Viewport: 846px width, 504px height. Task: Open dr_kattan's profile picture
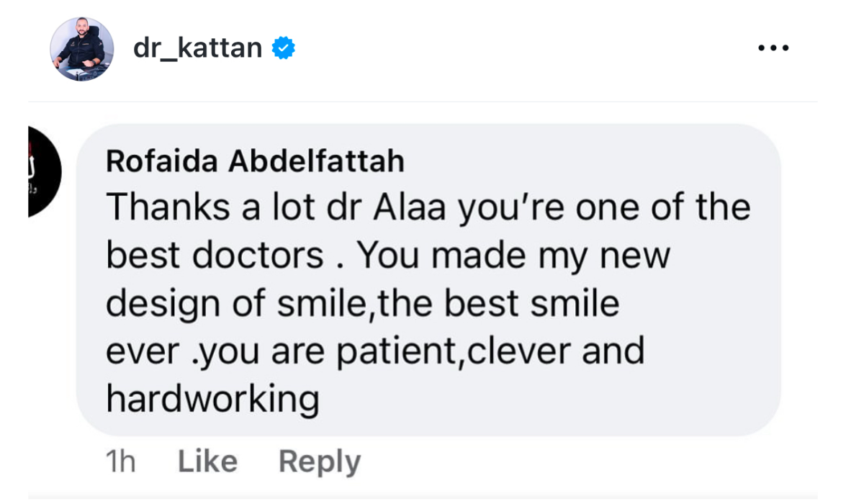pos(81,49)
